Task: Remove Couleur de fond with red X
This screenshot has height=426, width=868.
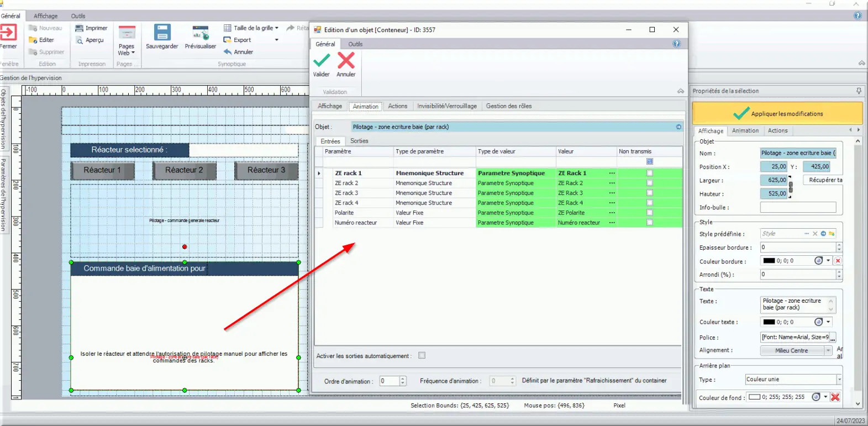Action: 835,397
